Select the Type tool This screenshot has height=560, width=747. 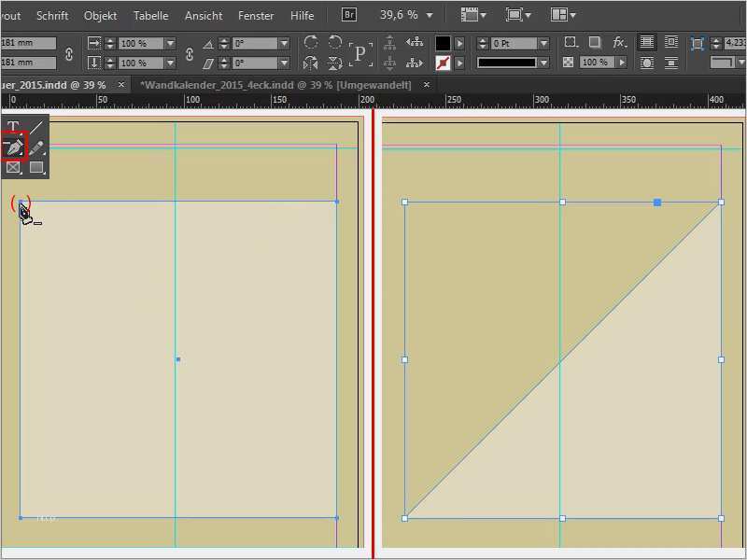pos(13,127)
